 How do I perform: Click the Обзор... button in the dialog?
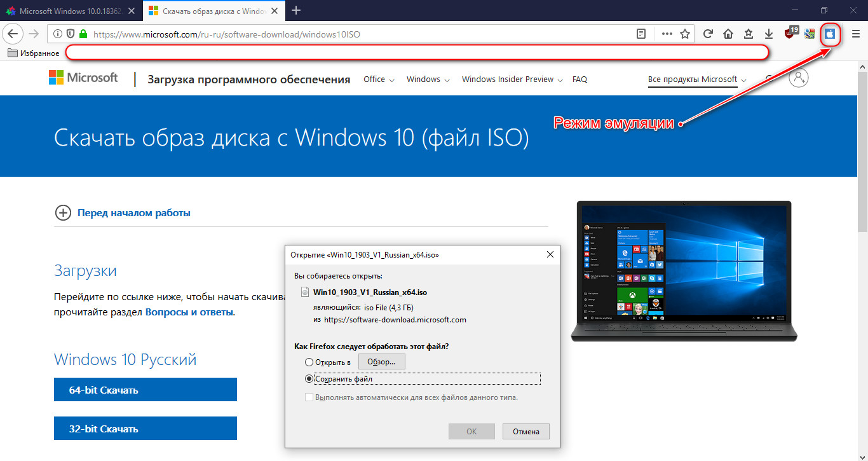(381, 362)
